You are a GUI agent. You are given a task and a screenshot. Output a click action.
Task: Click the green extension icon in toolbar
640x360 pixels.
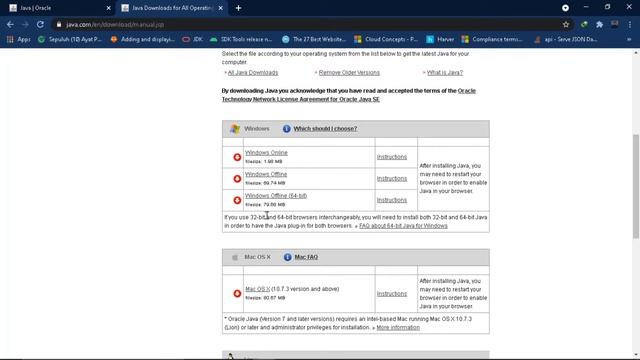coord(584,24)
